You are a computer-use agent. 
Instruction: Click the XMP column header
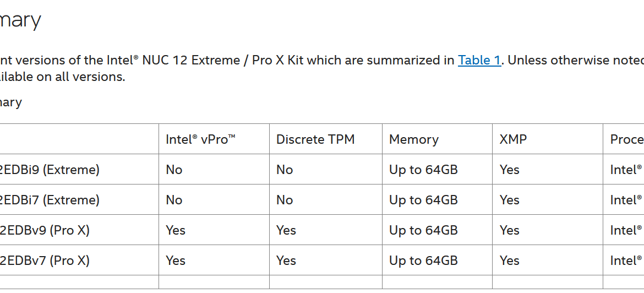(x=513, y=139)
